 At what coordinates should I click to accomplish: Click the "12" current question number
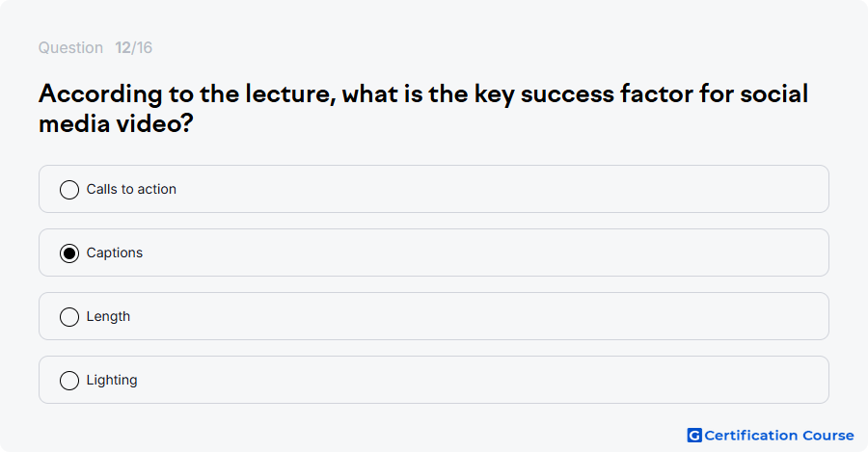[x=122, y=47]
